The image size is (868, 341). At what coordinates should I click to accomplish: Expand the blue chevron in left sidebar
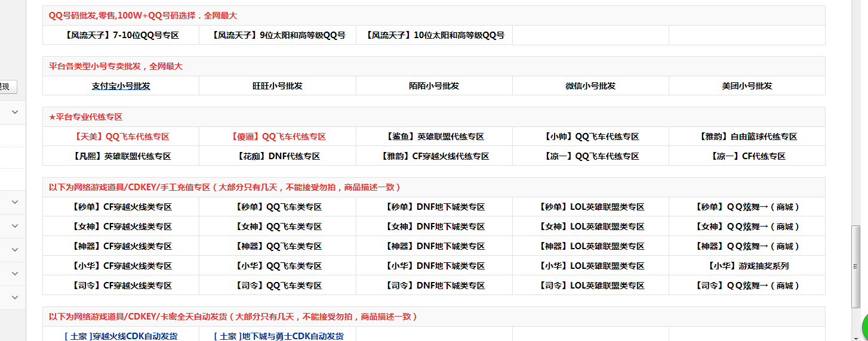15,112
